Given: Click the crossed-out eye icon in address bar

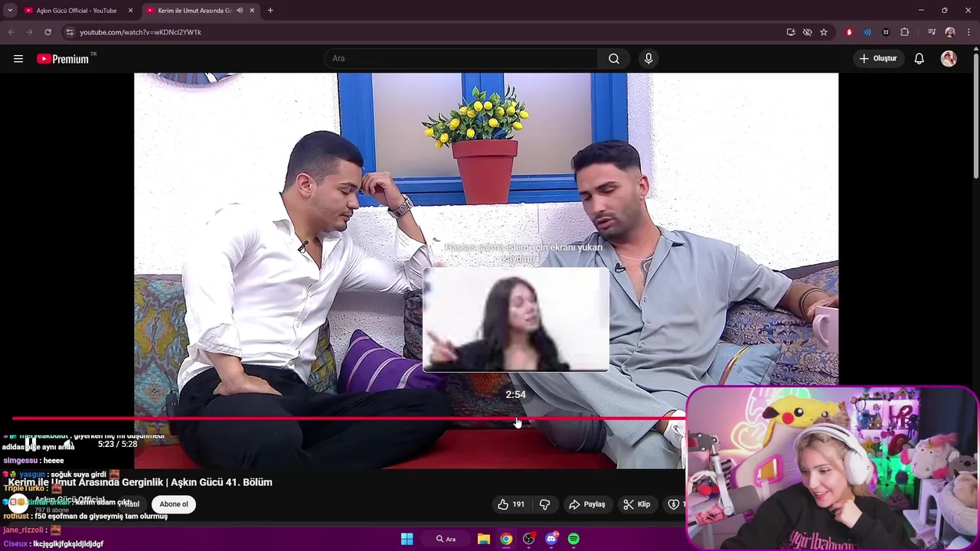Looking at the screenshot, I should click(x=807, y=32).
